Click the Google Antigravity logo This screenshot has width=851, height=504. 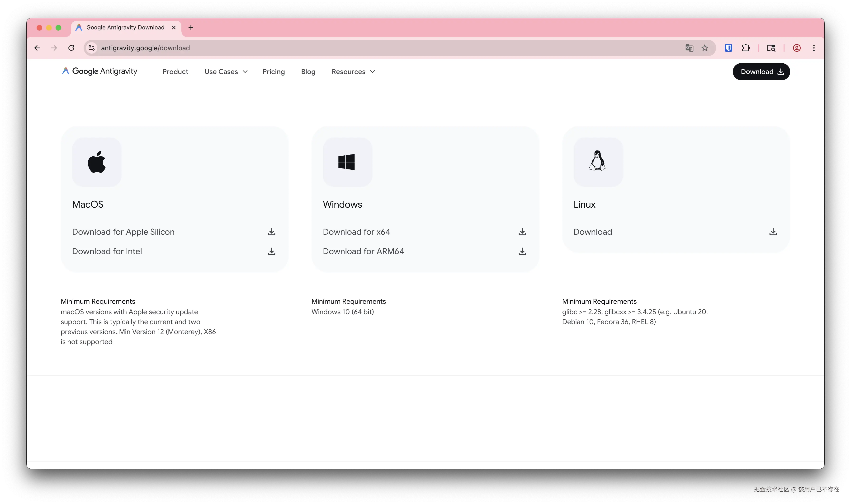coord(99,71)
